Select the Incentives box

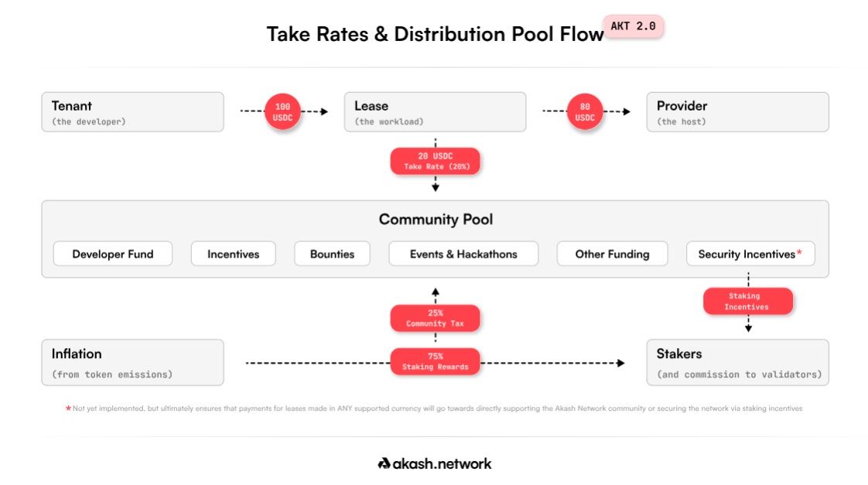pos(233,254)
